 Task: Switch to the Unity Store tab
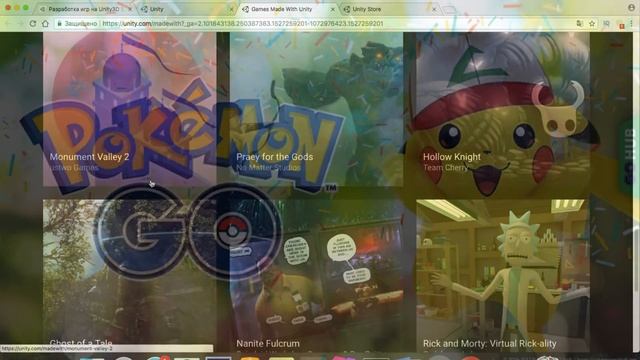coord(389,9)
